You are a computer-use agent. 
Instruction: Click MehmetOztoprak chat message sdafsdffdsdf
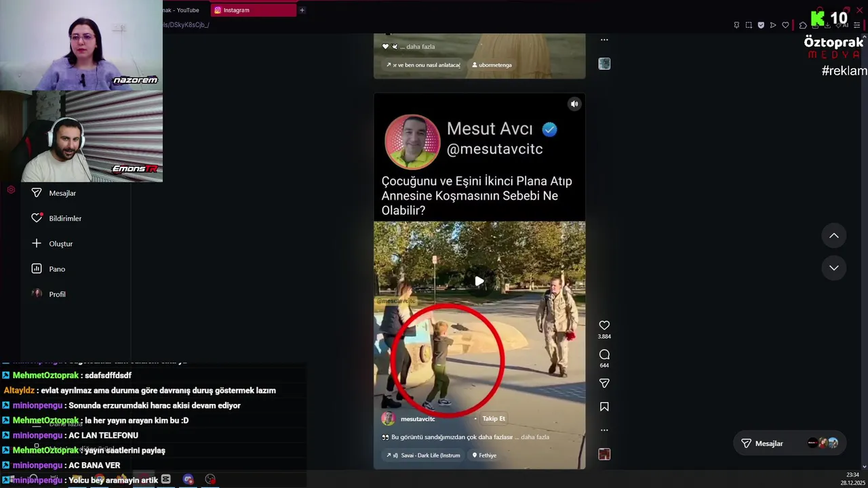pyautogui.click(x=108, y=375)
